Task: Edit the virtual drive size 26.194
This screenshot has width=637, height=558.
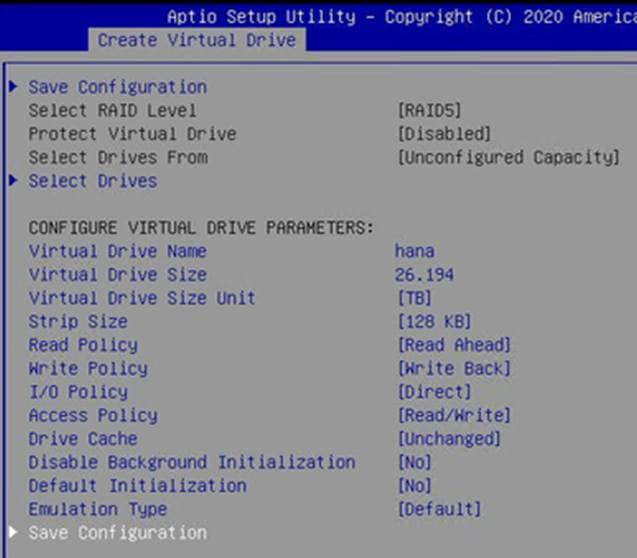Action: point(424,275)
